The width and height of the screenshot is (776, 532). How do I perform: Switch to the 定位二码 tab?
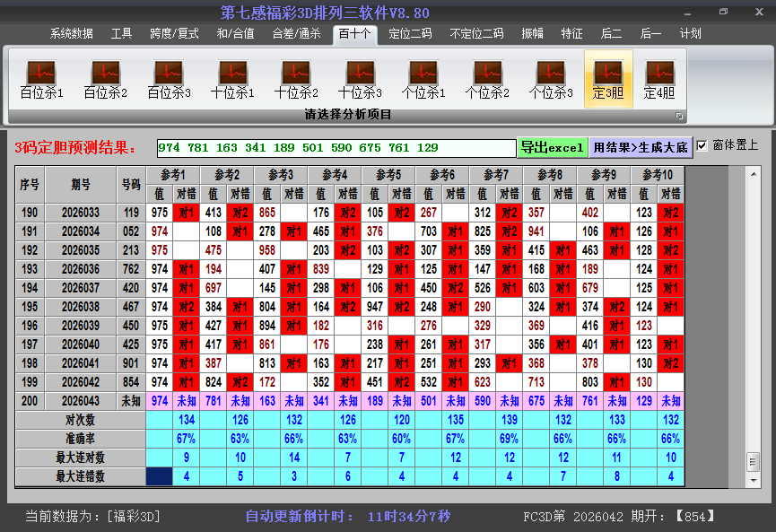(410, 34)
